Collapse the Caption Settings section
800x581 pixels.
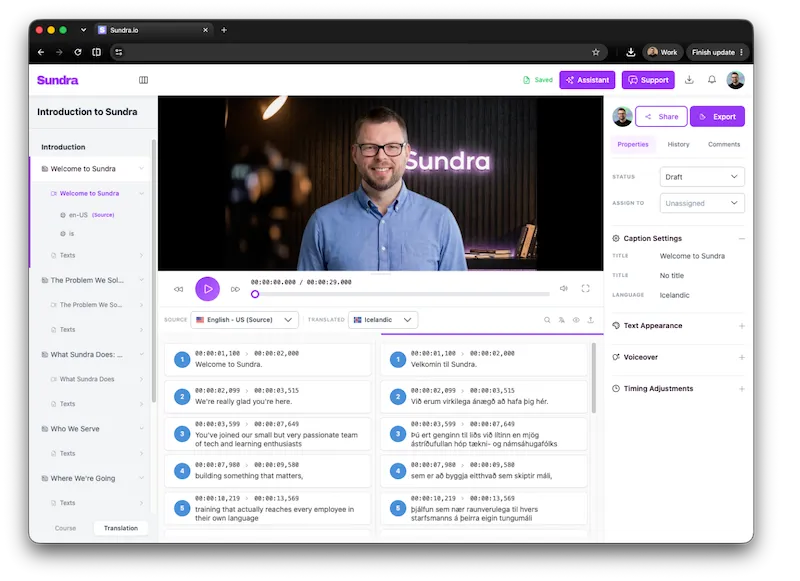tap(741, 239)
